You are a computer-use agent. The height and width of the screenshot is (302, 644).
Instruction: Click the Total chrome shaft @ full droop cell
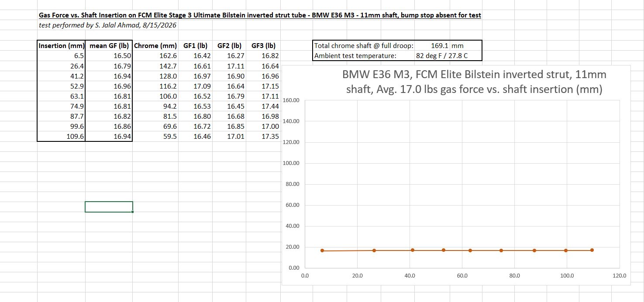[x=364, y=45]
